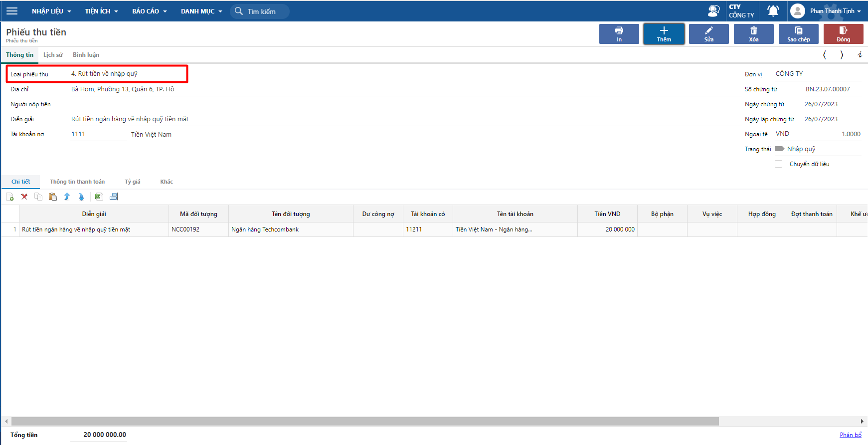The image size is (868, 445).
Task: Click the Thêm button
Action: coord(664,34)
